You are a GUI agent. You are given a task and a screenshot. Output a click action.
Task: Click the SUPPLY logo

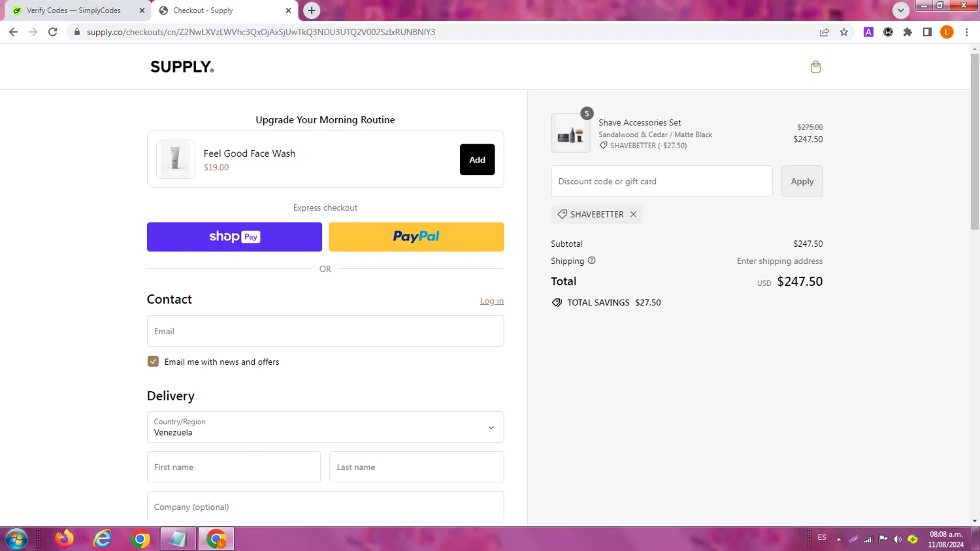[182, 67]
